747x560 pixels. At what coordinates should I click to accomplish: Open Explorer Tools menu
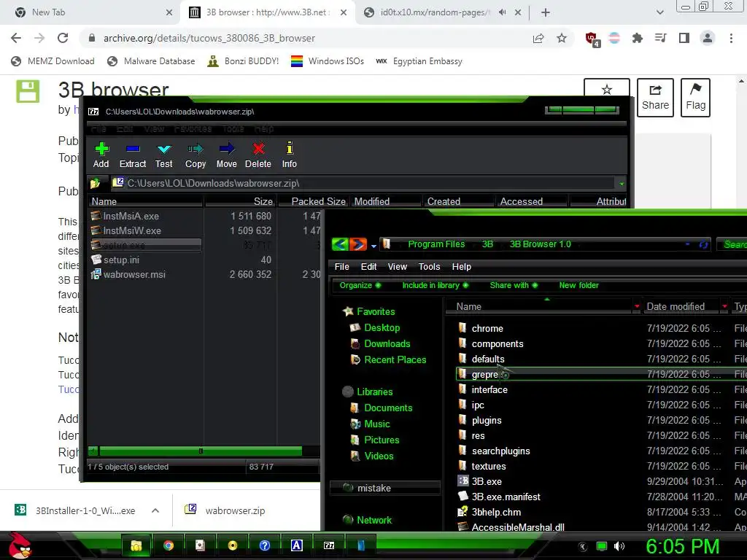(x=429, y=267)
